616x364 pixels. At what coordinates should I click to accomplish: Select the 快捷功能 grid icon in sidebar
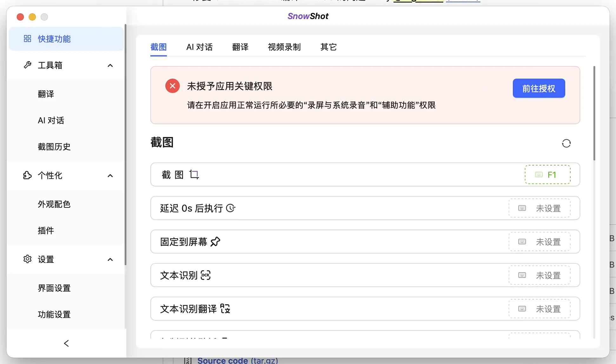point(27,39)
